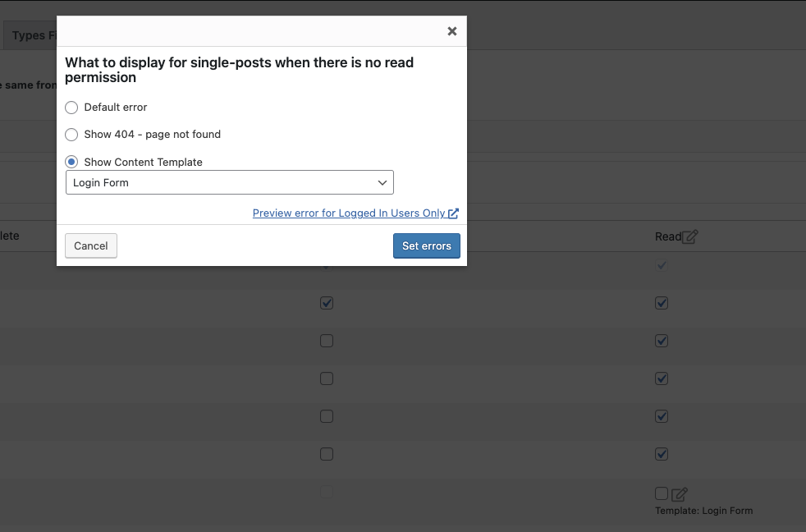Select the Show Content Template radio button
This screenshot has width=806, height=532.
(71, 162)
